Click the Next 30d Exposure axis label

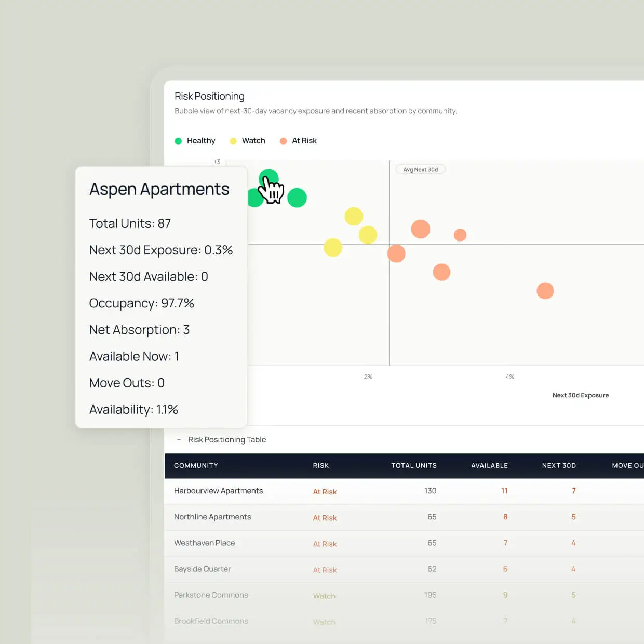581,395
